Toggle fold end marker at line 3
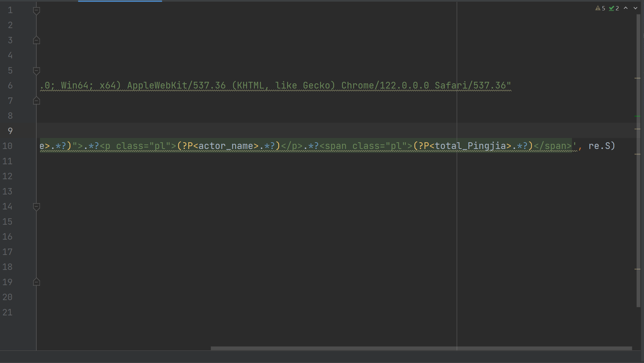The image size is (644, 363). [36, 40]
